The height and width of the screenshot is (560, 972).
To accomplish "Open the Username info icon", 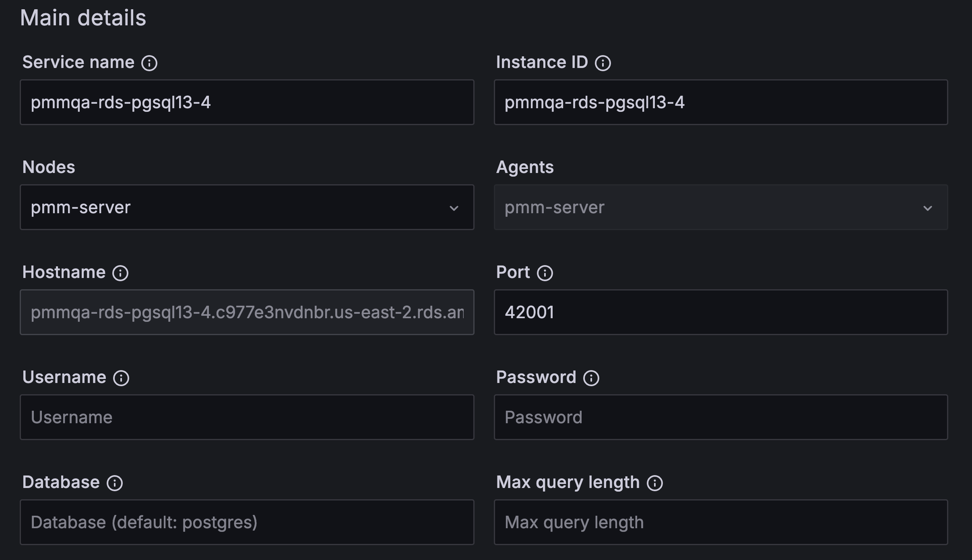I will [121, 378].
